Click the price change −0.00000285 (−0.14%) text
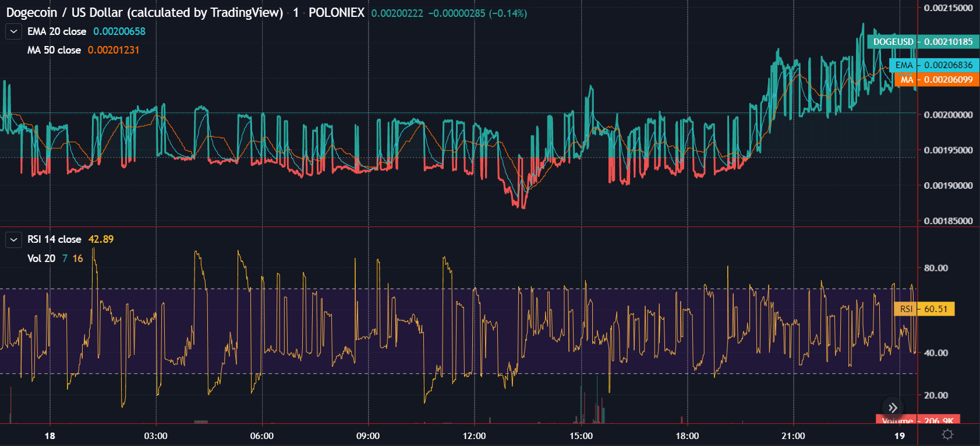Viewport: 980px width, 446px height. (477, 13)
